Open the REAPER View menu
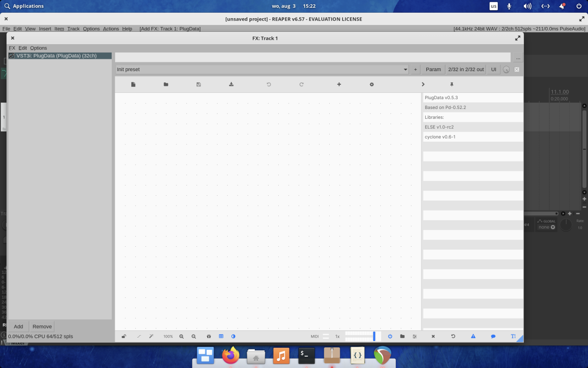 30,29
